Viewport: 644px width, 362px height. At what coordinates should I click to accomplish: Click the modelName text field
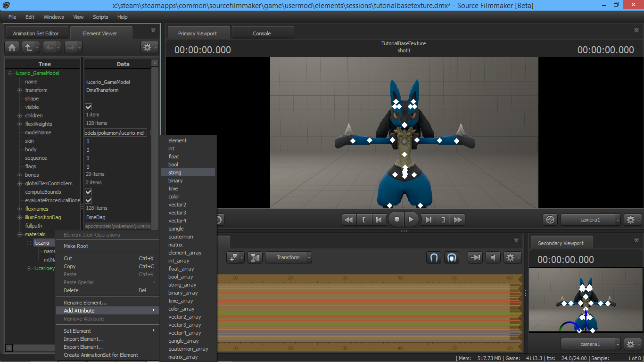116,133
